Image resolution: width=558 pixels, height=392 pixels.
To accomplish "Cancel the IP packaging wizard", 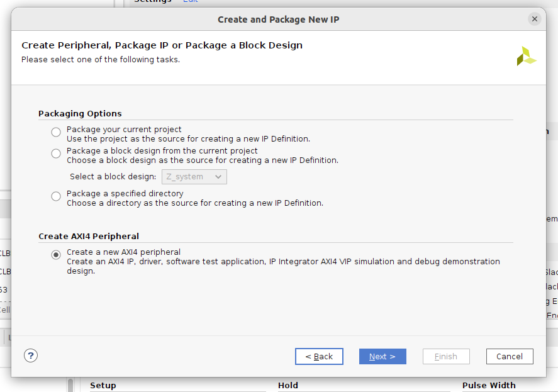I will coord(510,356).
